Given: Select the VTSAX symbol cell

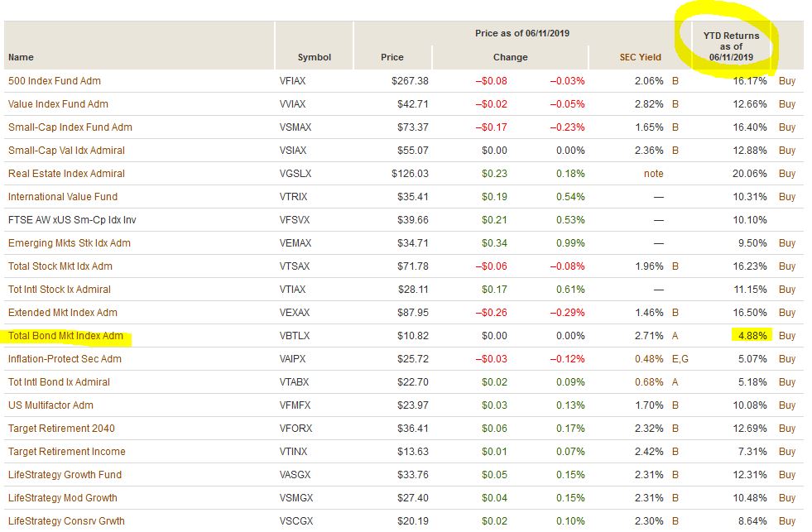Looking at the screenshot, I should click(x=295, y=266).
